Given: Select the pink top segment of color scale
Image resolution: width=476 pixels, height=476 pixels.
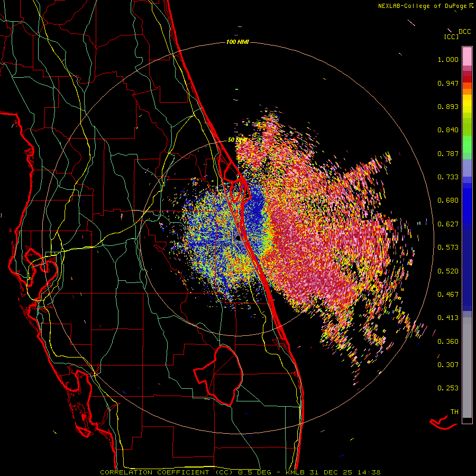Looking at the screenshot, I should click(467, 56).
